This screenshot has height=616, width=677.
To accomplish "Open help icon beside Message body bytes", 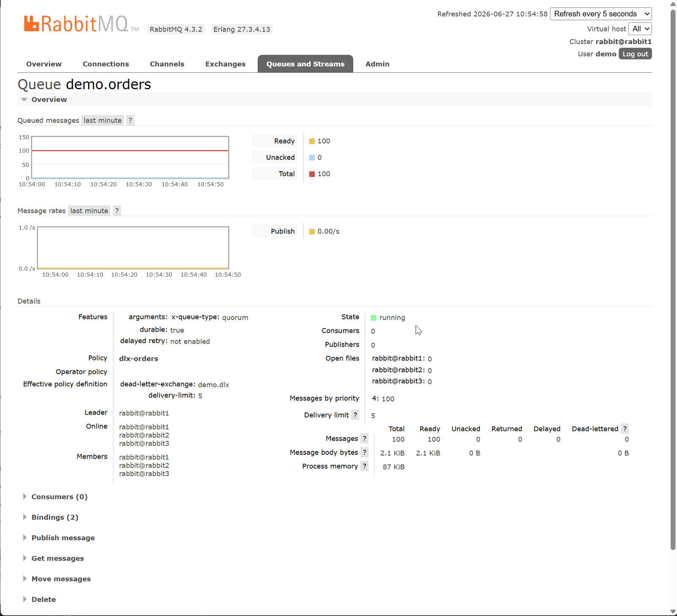I will pos(364,452).
